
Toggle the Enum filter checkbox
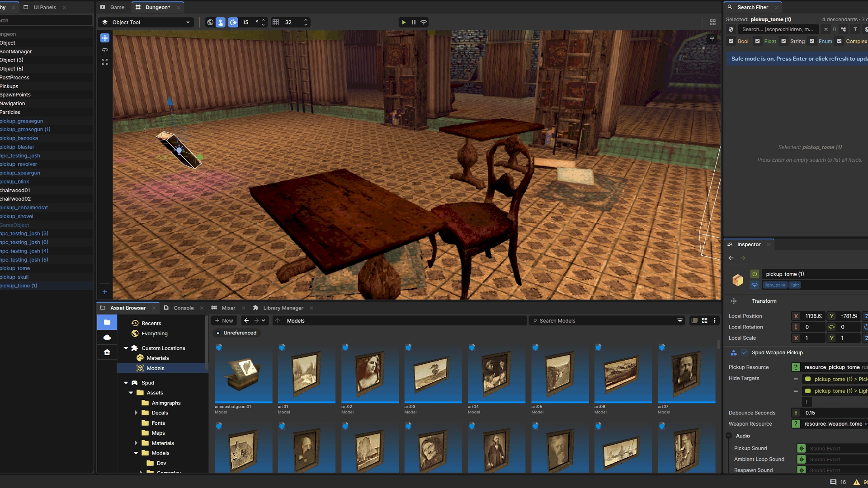812,41
